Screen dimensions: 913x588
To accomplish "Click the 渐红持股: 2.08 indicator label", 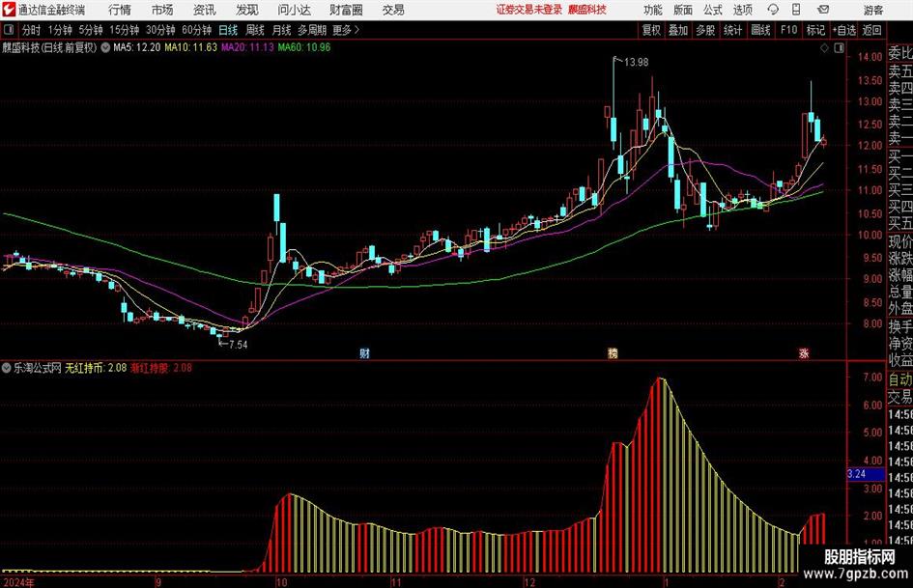I will tap(161, 368).
